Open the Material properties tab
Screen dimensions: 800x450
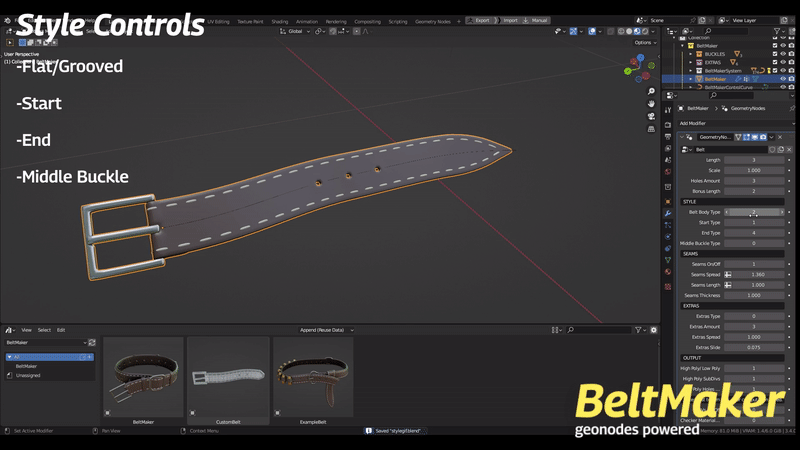click(x=668, y=272)
